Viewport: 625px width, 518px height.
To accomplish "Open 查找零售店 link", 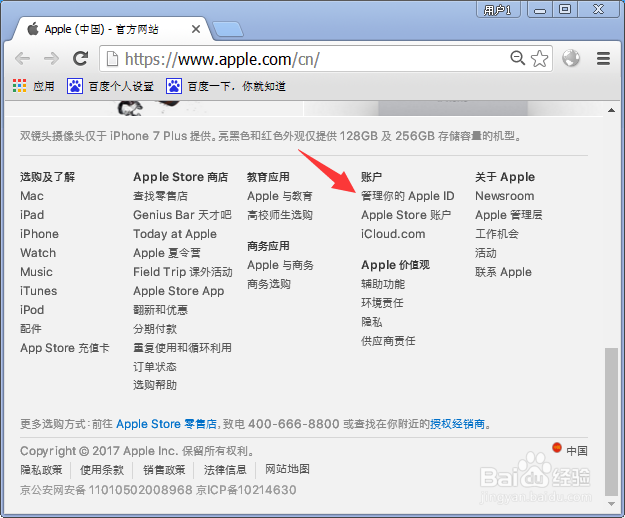I will point(160,196).
